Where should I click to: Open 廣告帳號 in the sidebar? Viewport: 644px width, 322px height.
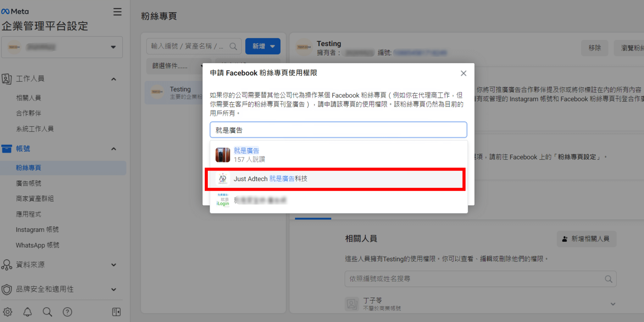29,183
